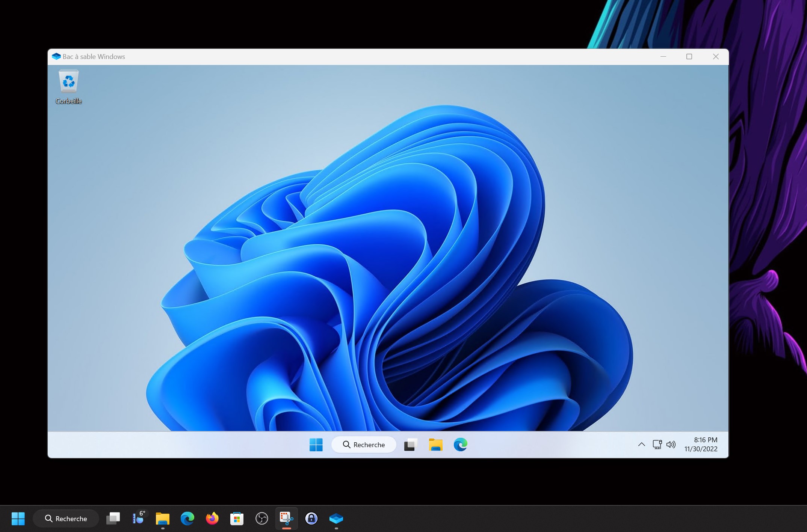This screenshot has width=807, height=532.
Task: Open File Explorer in sandbox taskbar
Action: [x=435, y=445]
